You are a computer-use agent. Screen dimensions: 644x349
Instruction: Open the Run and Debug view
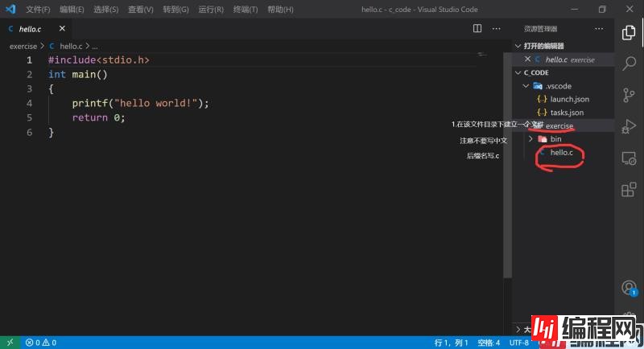[630, 126]
